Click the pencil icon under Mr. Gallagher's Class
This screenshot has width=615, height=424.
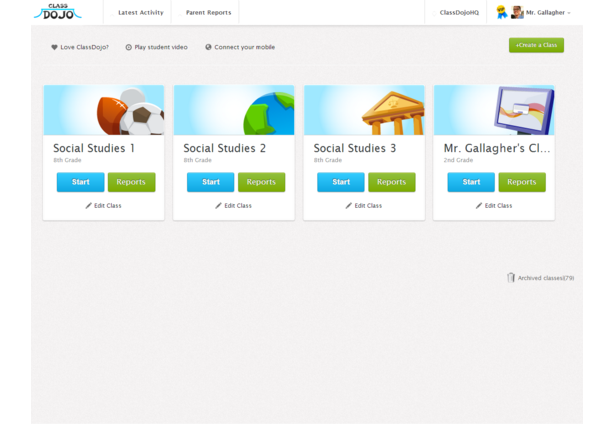pyautogui.click(x=479, y=206)
